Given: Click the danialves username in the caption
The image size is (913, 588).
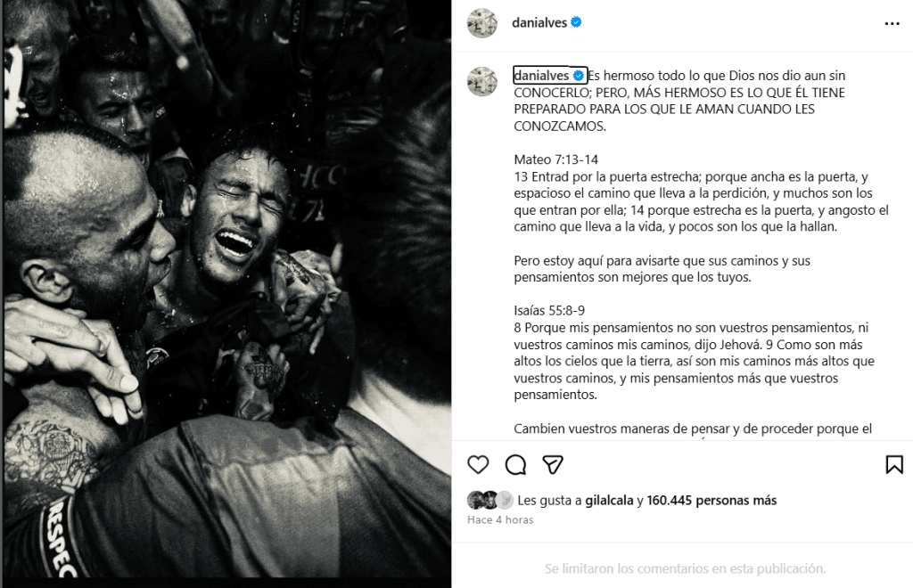Looking at the screenshot, I should coord(541,76).
